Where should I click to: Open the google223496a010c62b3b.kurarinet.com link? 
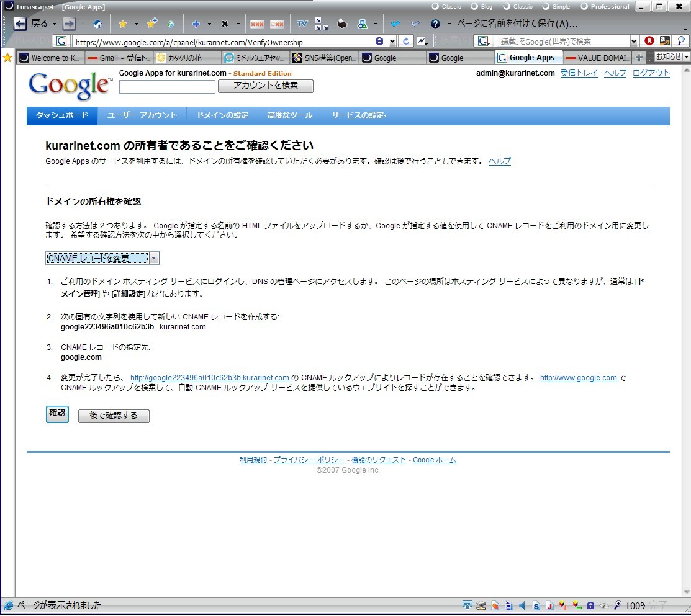(210, 378)
